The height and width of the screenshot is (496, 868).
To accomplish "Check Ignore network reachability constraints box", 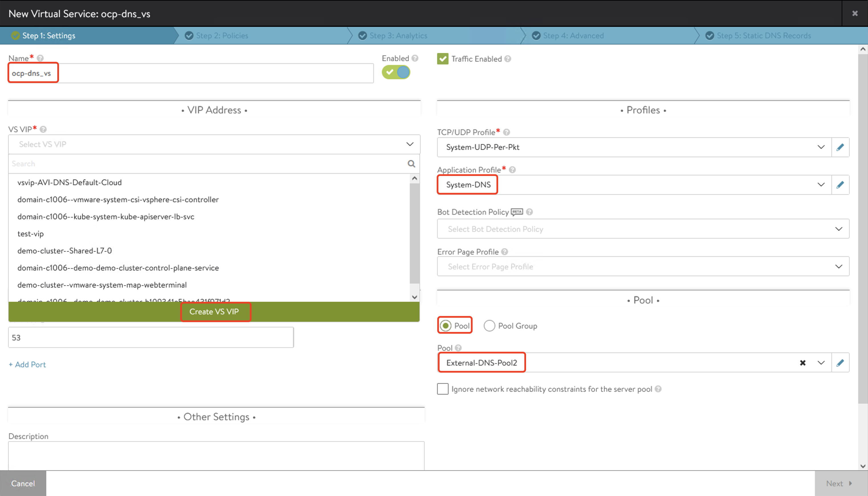I will 443,389.
